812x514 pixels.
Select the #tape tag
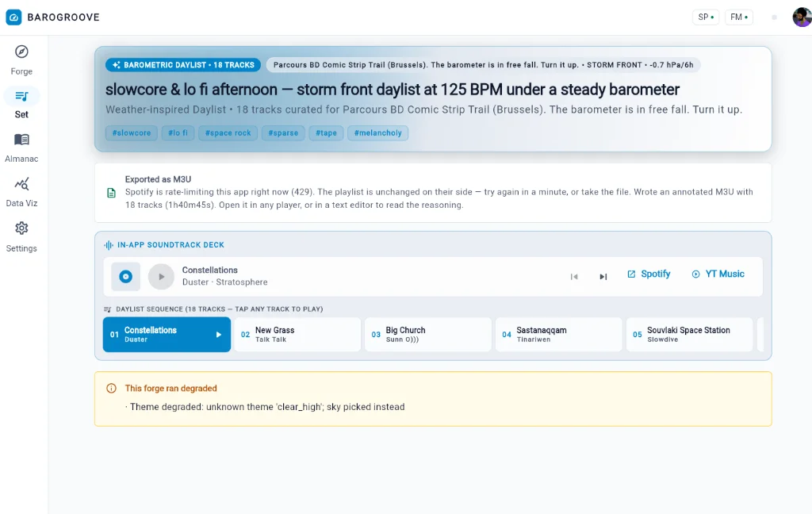[x=326, y=133]
